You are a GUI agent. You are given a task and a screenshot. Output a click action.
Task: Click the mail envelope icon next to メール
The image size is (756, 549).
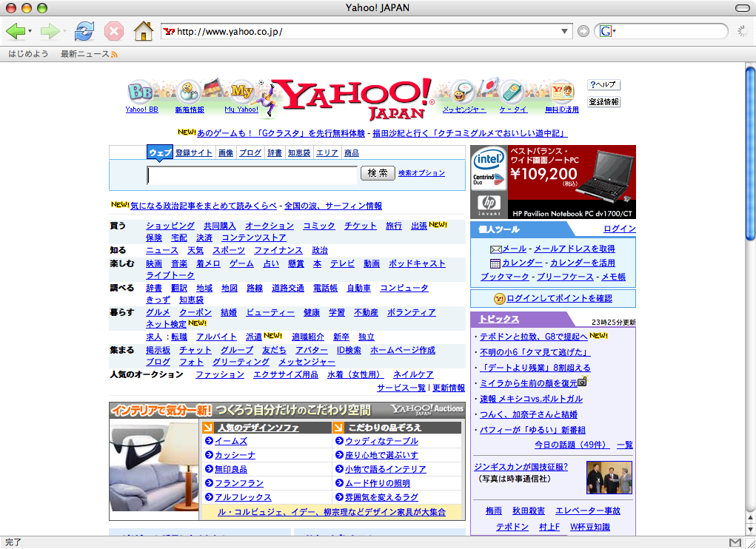coord(495,249)
